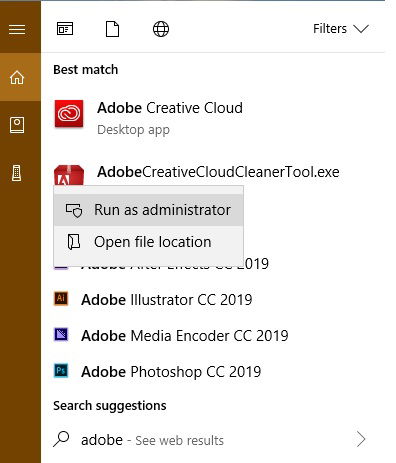The image size is (396, 463).
Task: Choose Open file location
Action: (x=148, y=242)
